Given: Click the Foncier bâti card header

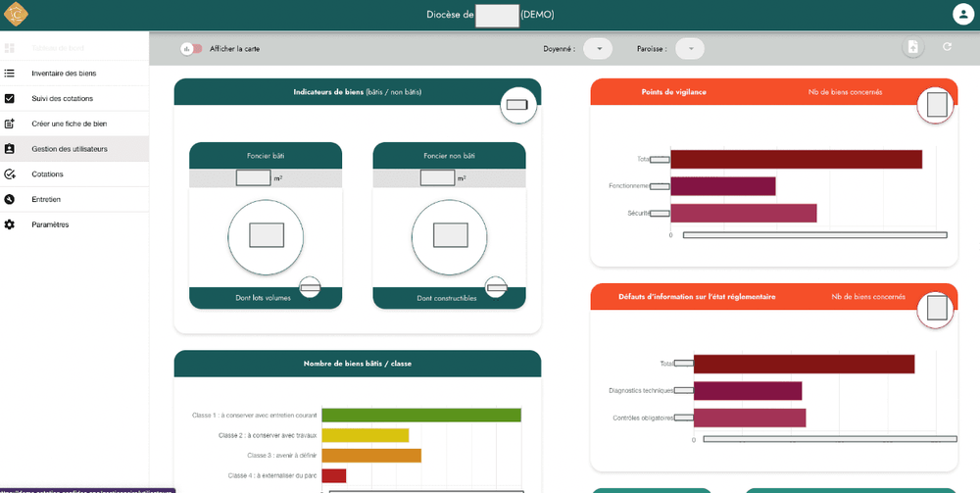Looking at the screenshot, I should tap(266, 156).
